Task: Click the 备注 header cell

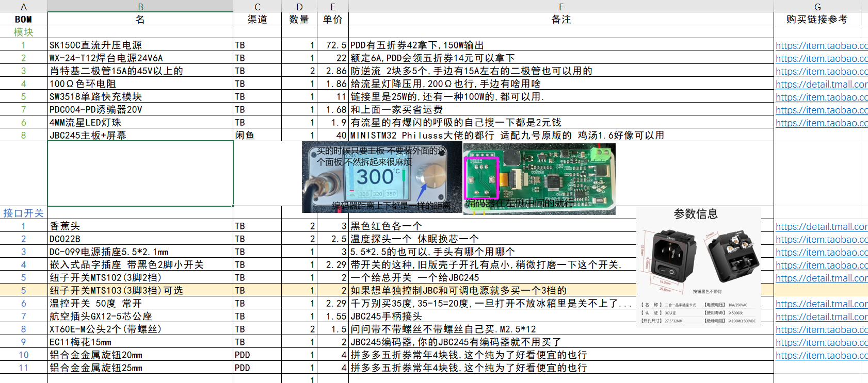Action: pos(561,19)
